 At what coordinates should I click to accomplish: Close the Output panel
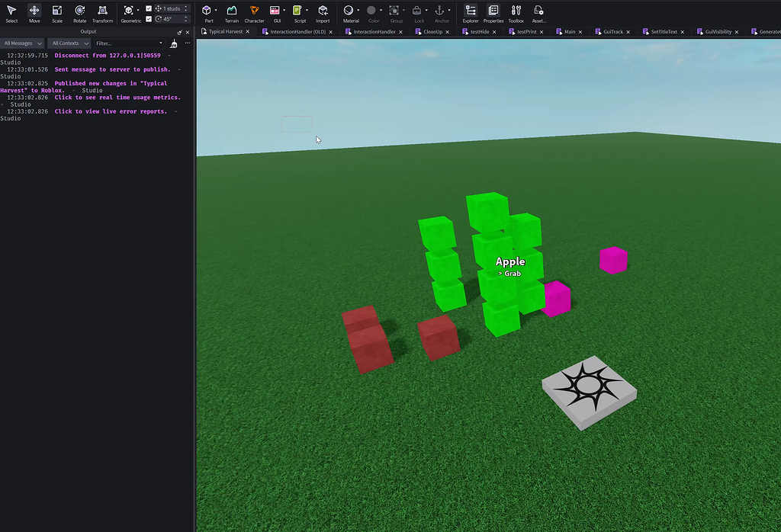(x=188, y=32)
